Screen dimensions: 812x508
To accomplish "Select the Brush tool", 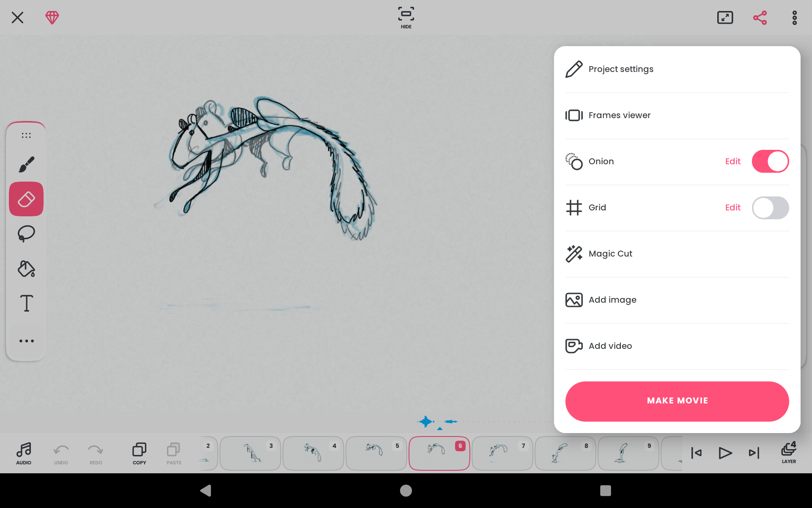I will coord(26,163).
